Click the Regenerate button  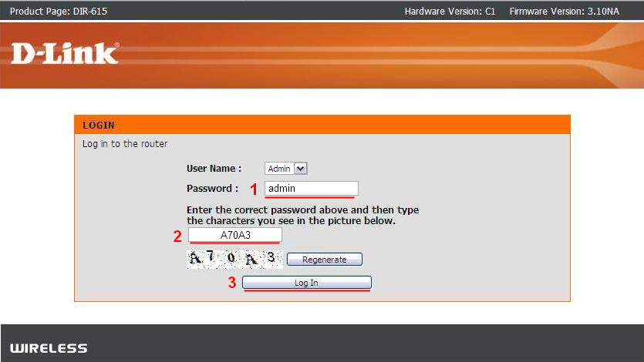click(x=325, y=260)
